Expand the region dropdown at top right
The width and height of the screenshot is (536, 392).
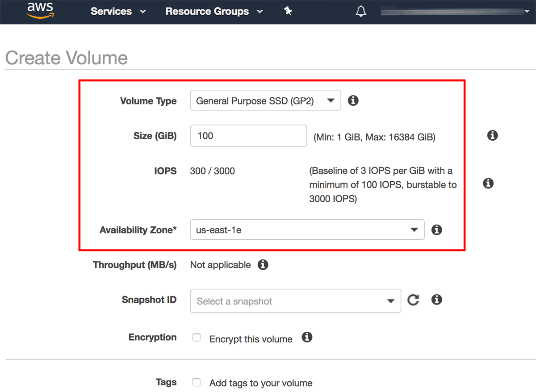pos(528,11)
